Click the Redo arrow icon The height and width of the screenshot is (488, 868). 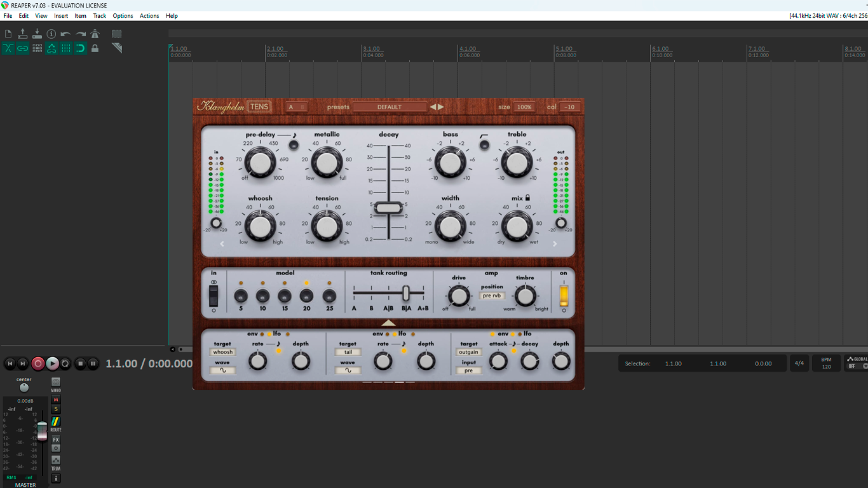pos(81,34)
